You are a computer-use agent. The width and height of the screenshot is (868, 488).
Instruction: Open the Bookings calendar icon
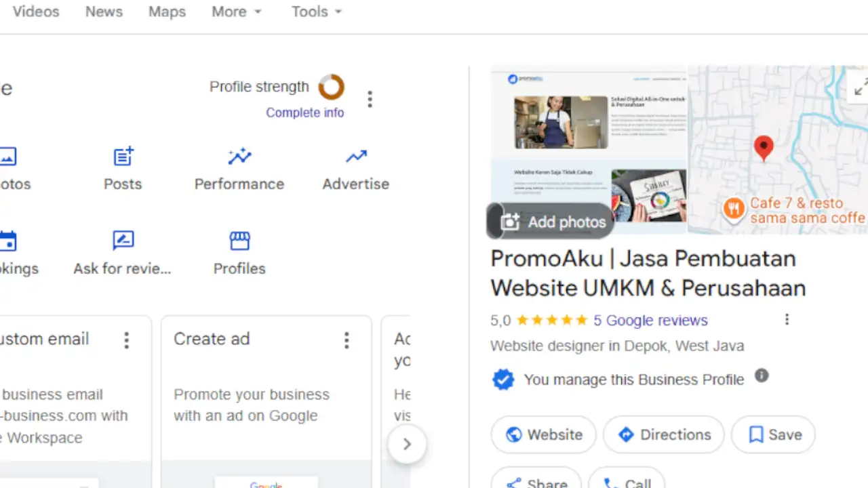(7, 241)
